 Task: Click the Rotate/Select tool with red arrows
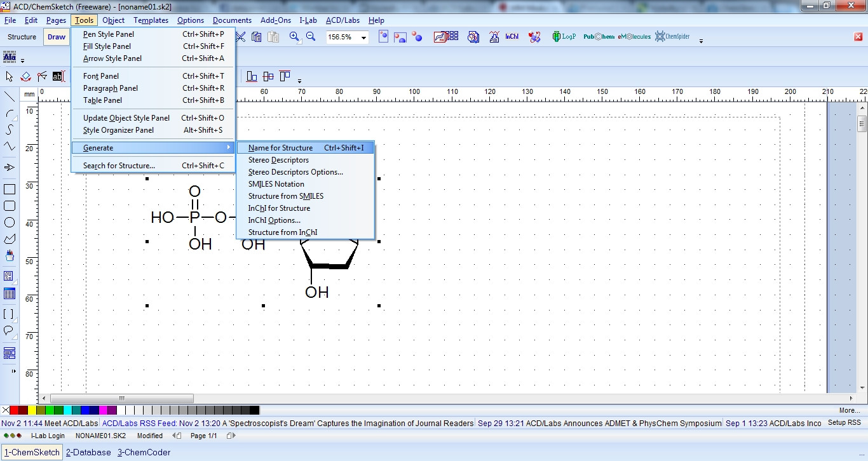(x=26, y=77)
